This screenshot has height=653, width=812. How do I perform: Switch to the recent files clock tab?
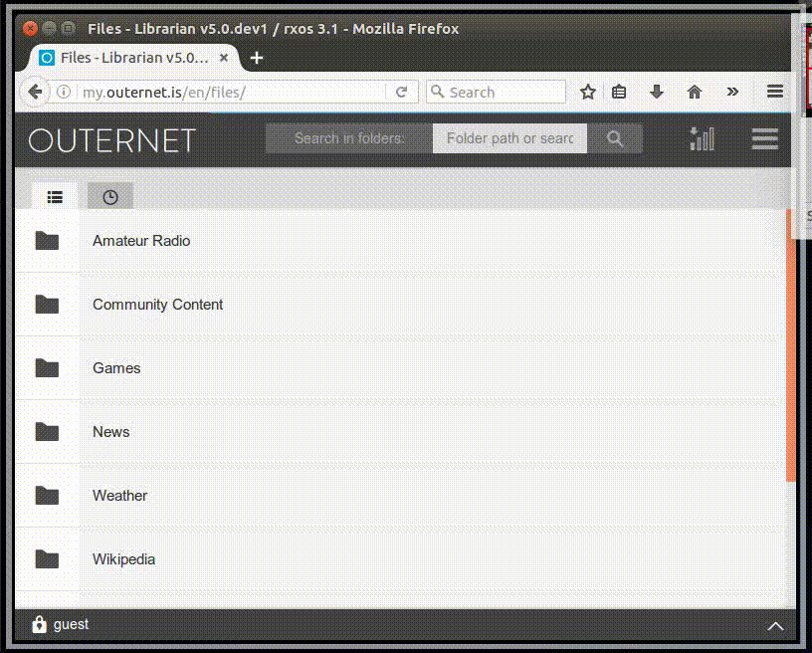(x=110, y=196)
